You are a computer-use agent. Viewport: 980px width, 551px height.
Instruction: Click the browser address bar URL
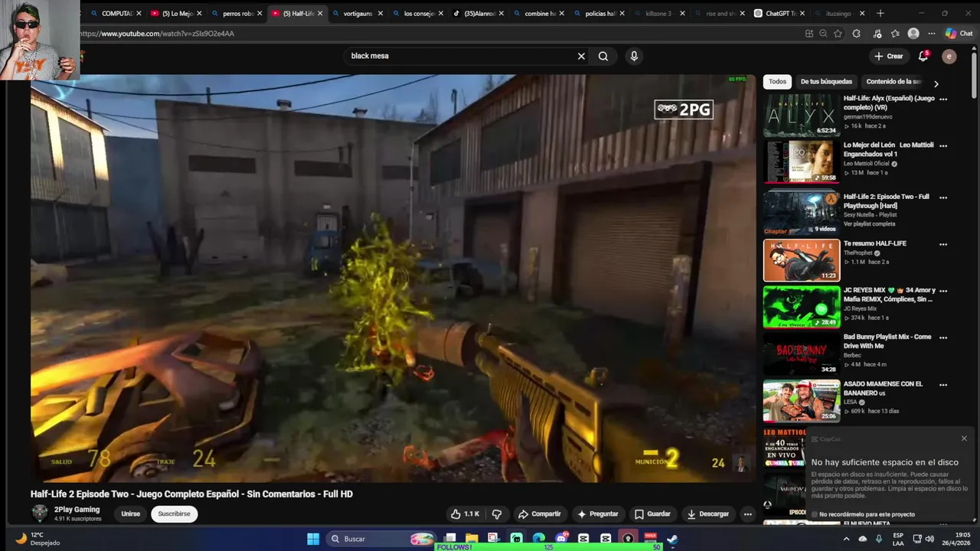pos(157,34)
